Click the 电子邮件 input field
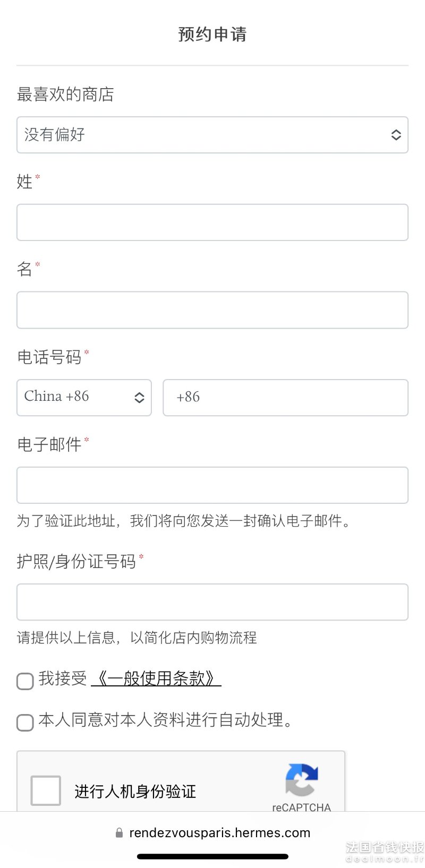425x868 pixels. click(212, 485)
